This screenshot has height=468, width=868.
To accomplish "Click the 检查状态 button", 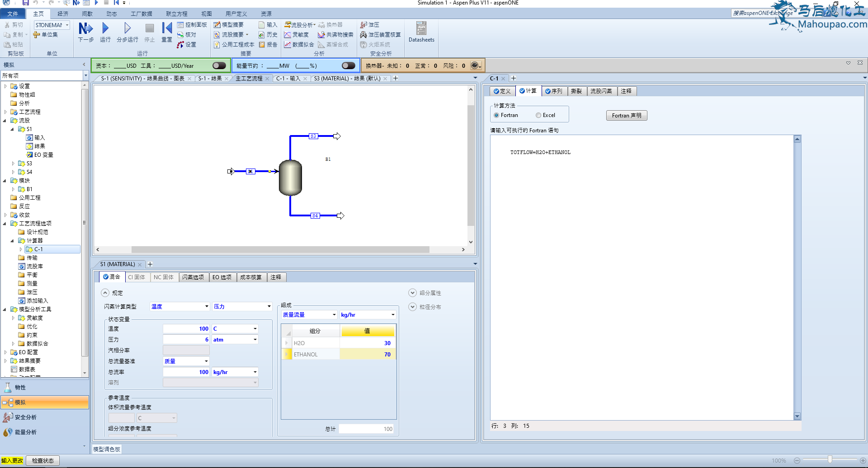I will click(43, 461).
